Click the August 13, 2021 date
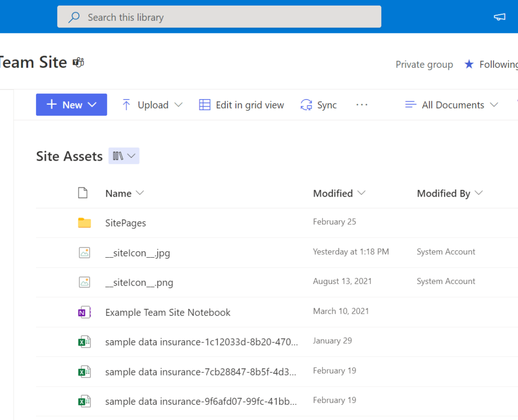Image resolution: width=518 pixels, height=420 pixels. [x=342, y=281]
